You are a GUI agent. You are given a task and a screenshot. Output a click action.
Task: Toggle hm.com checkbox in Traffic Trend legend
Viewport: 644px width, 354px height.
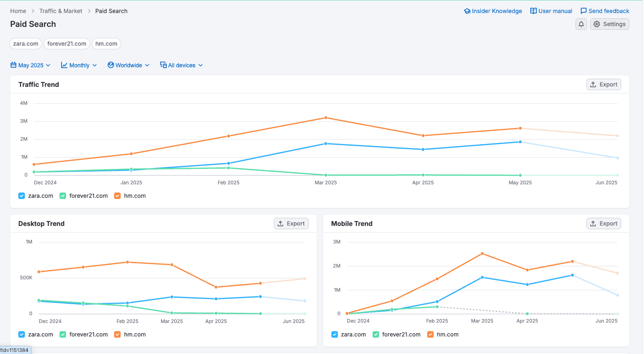[117, 196]
